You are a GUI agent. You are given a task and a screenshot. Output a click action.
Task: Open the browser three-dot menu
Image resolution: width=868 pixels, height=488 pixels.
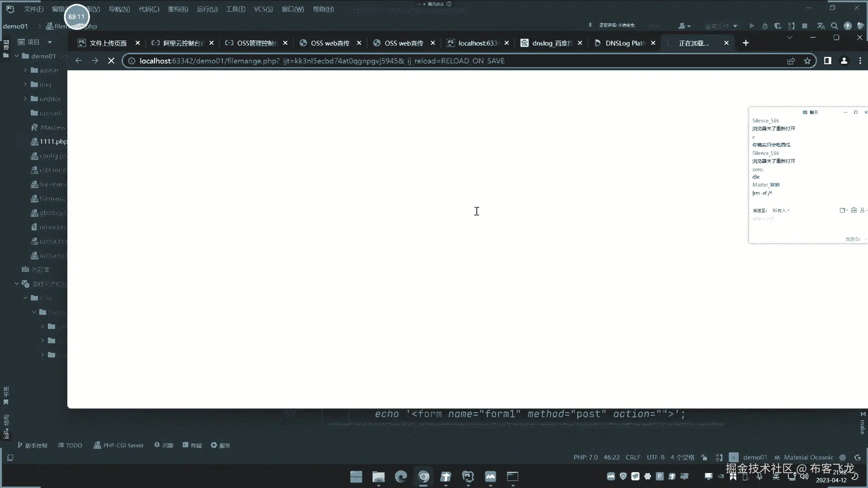(860, 61)
